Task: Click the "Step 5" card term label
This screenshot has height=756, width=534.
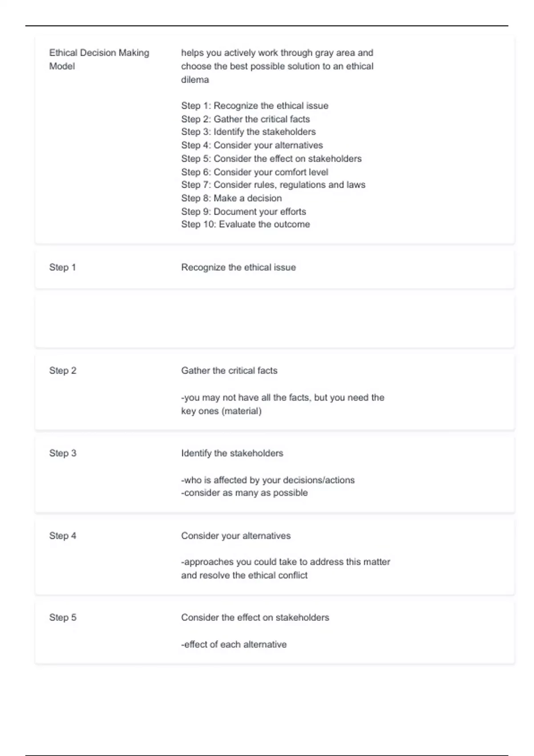Action: tap(63, 618)
